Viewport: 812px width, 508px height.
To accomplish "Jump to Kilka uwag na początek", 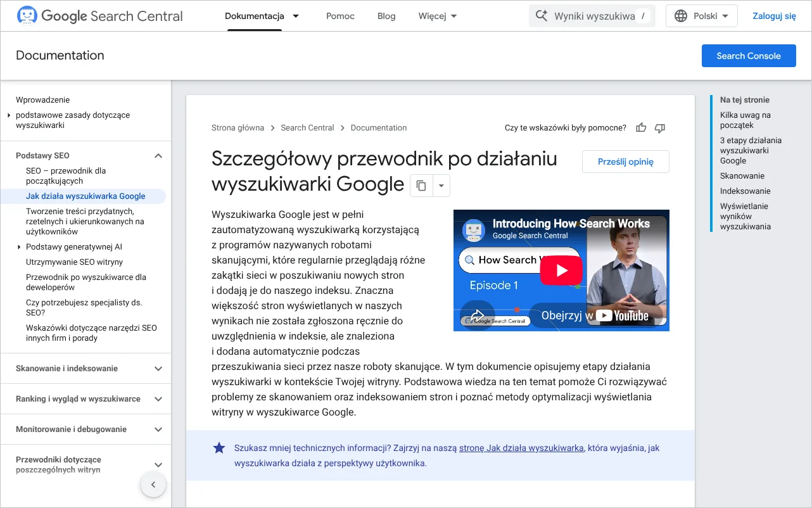I will pyautogui.click(x=745, y=120).
